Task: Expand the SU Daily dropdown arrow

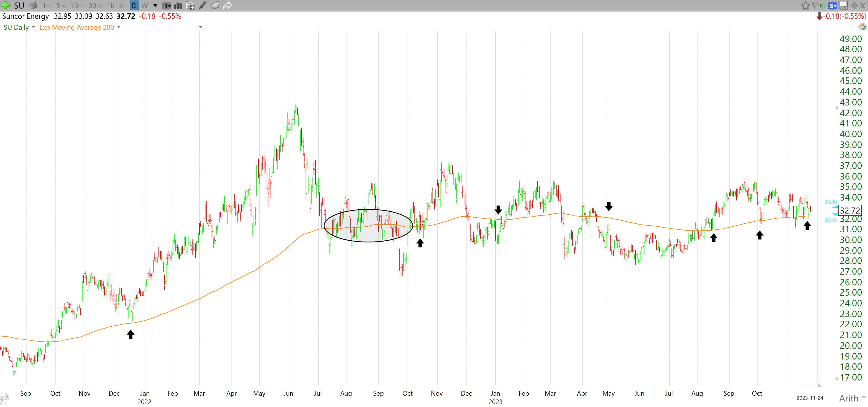Action: (x=33, y=27)
